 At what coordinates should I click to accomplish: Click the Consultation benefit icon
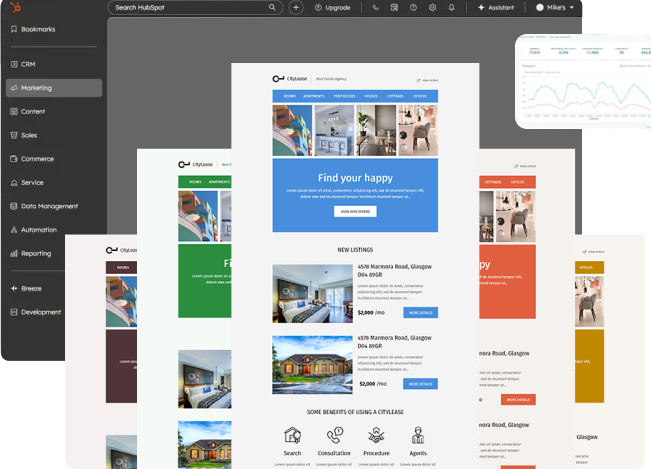pos(334,436)
